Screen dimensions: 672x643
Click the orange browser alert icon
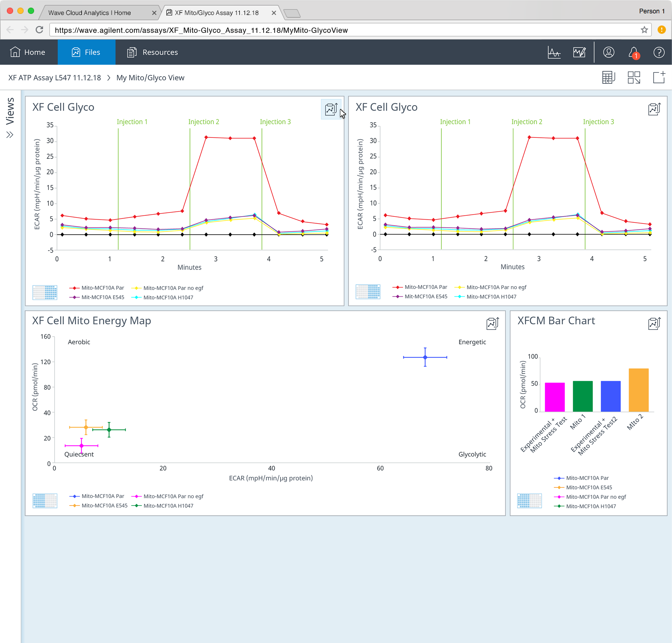click(x=661, y=30)
